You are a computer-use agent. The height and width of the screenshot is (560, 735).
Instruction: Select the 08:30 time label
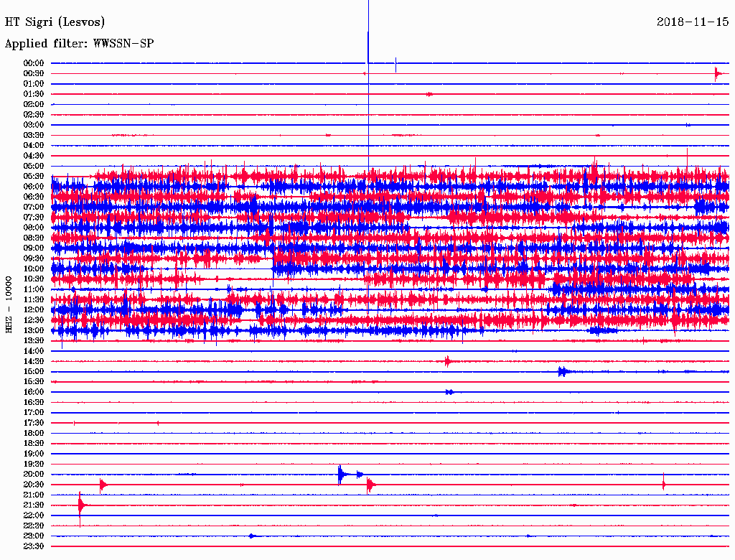34,238
